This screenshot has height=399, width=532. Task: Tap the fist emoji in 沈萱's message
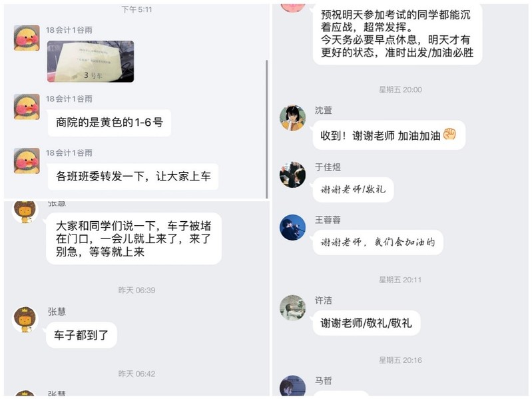(x=450, y=135)
